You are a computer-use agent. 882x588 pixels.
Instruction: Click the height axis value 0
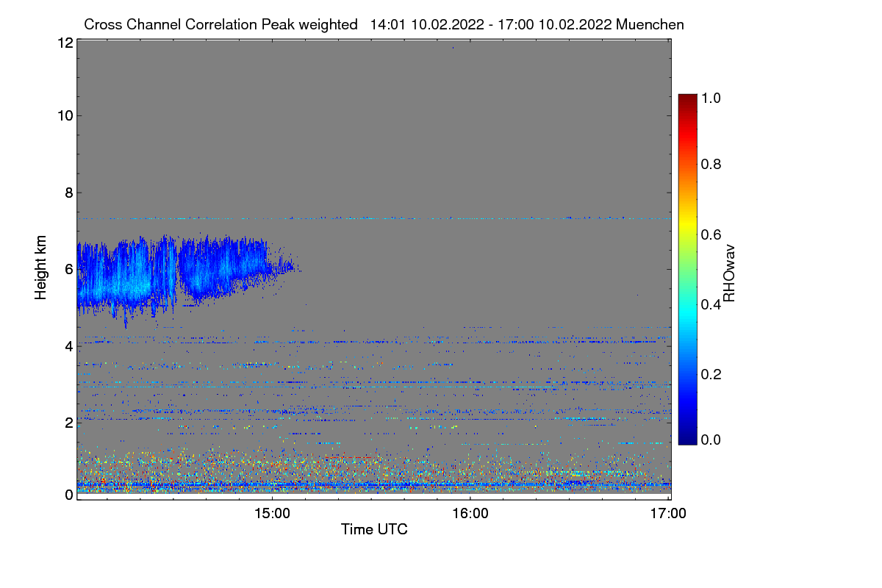click(68, 495)
